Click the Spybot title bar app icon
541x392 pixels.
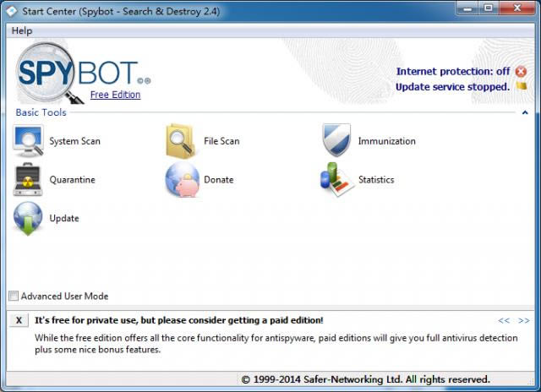pos(11,11)
